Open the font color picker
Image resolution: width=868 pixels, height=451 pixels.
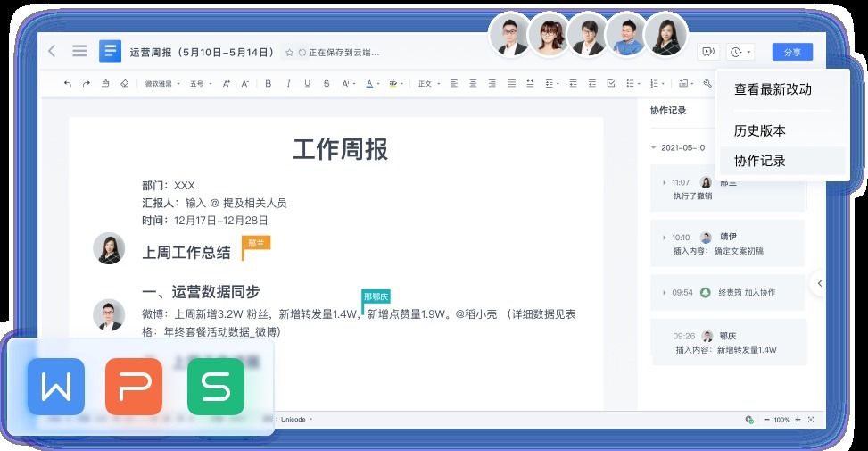[x=370, y=84]
